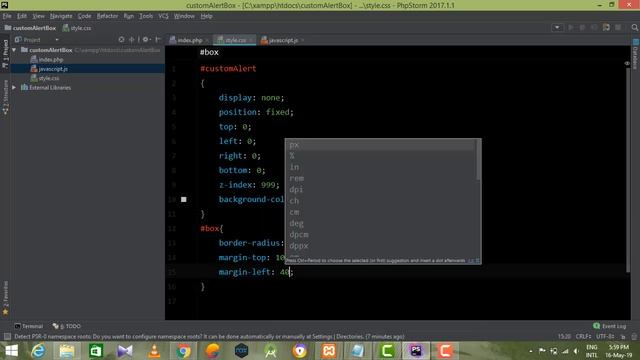Select javascript.js in the project tree
Image resolution: width=640 pixels, height=360 pixels.
[x=53, y=69]
